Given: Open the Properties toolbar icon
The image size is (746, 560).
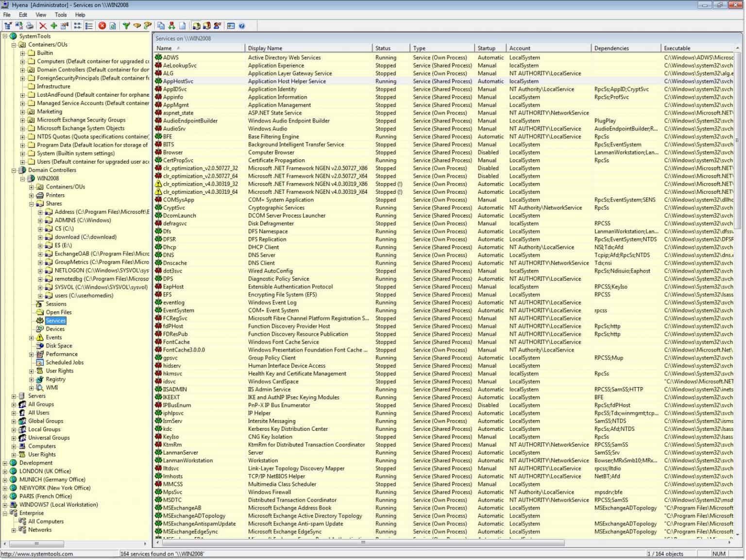Looking at the screenshot, I should pyautogui.click(x=64, y=26).
